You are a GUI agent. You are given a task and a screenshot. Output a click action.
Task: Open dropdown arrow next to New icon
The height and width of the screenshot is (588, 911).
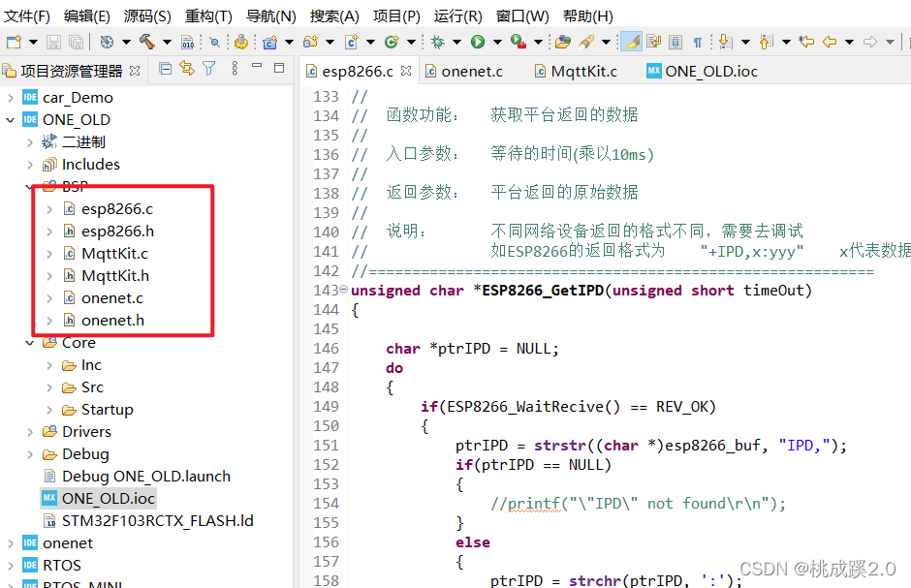(x=33, y=42)
